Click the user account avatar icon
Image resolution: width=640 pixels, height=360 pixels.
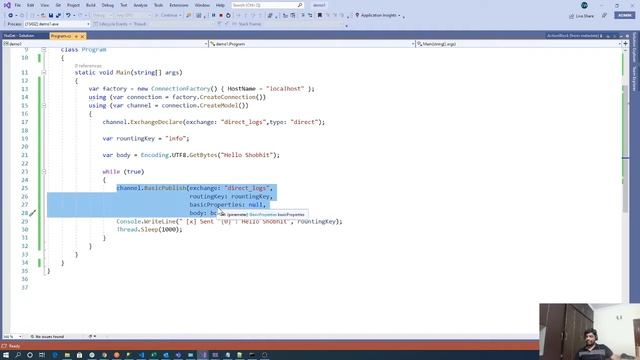click(x=584, y=5)
